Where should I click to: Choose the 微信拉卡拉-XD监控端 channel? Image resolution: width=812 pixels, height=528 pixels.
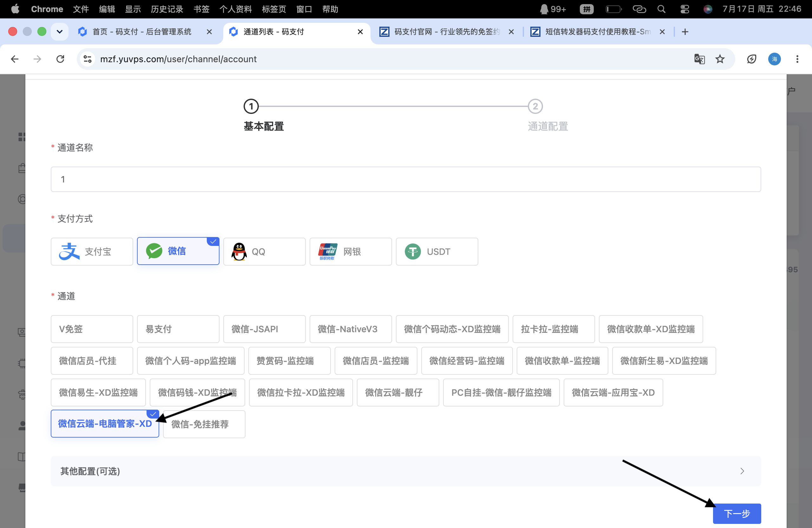[x=301, y=393]
